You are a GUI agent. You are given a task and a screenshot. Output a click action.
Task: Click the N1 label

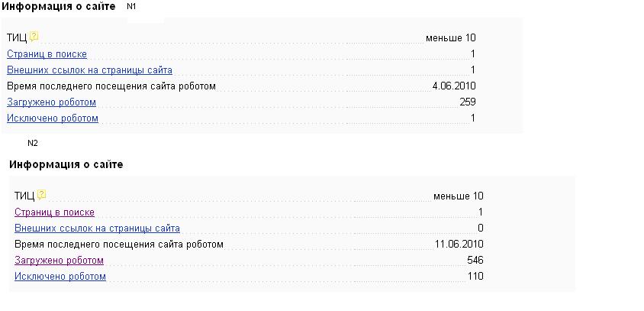[x=131, y=7]
